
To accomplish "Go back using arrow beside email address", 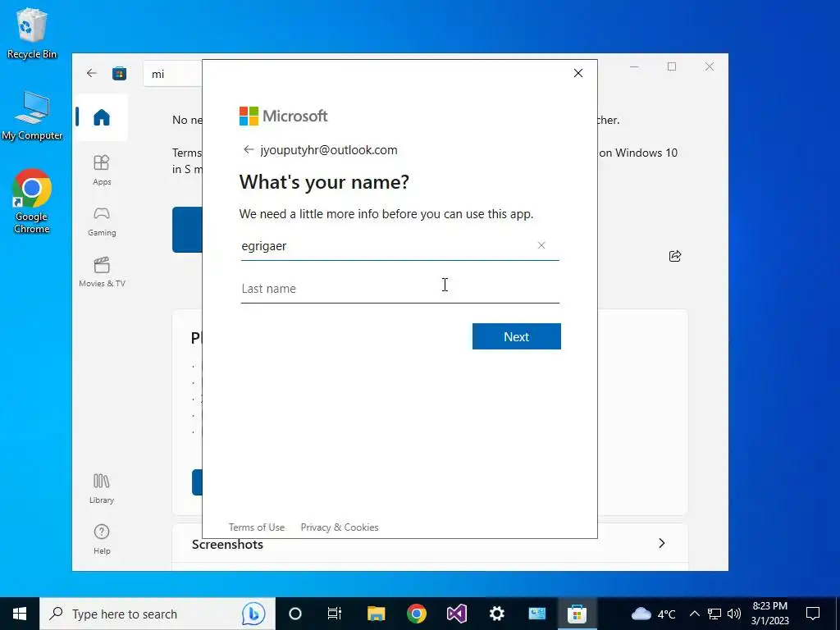I will [248, 150].
